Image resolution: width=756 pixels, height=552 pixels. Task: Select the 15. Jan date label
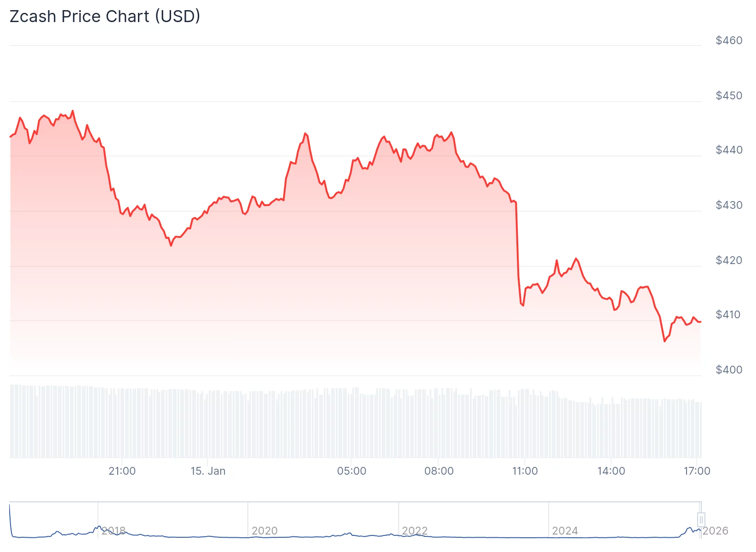(x=208, y=471)
